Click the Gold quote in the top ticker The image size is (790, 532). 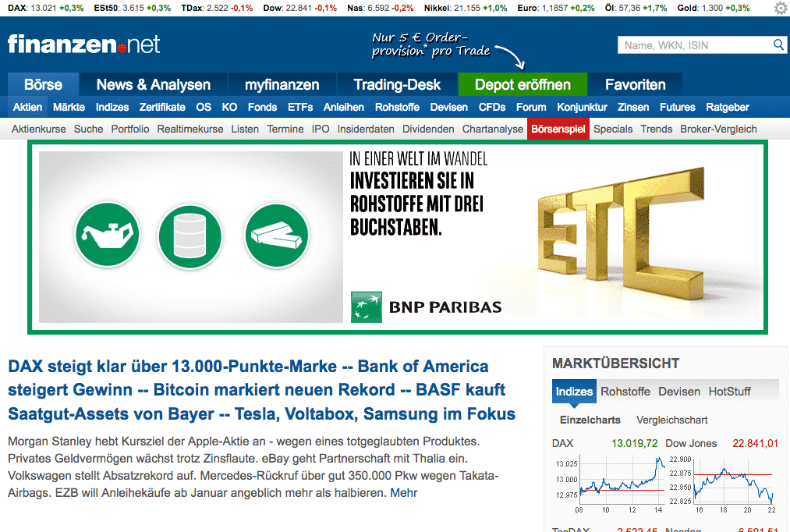(x=714, y=8)
